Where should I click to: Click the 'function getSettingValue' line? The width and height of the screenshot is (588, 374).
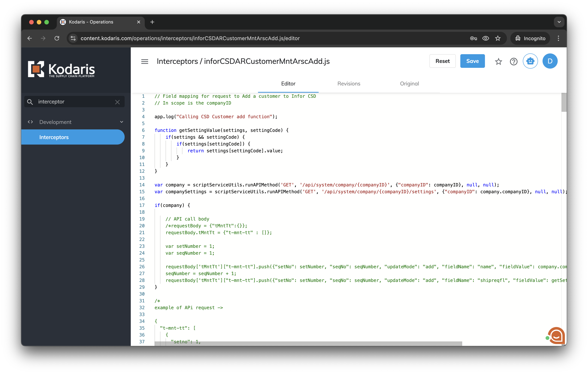click(x=221, y=130)
